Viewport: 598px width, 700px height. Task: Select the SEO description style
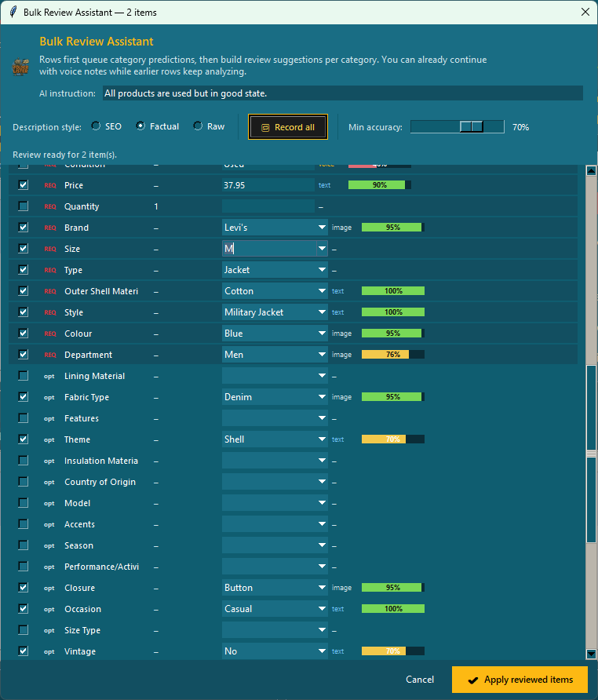click(x=96, y=126)
